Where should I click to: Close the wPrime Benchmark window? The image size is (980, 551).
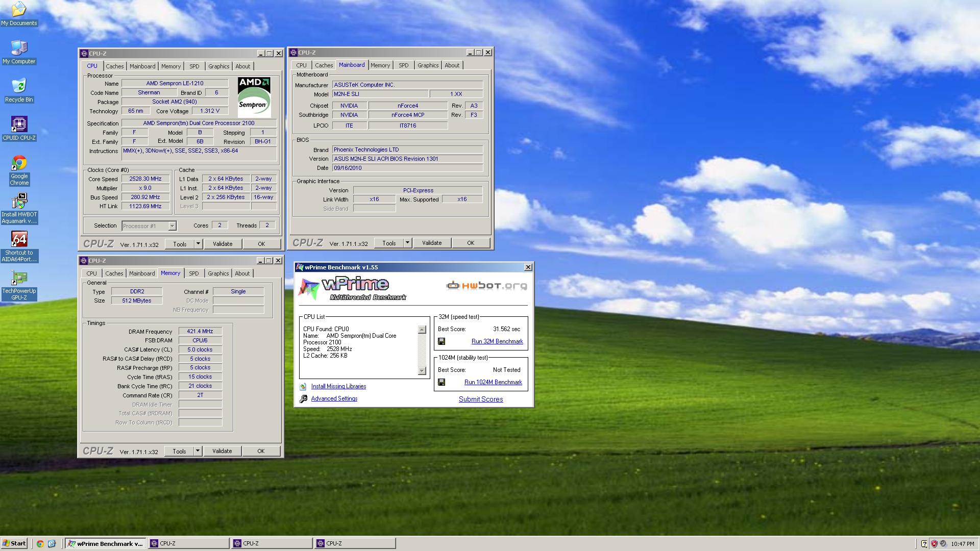(528, 267)
